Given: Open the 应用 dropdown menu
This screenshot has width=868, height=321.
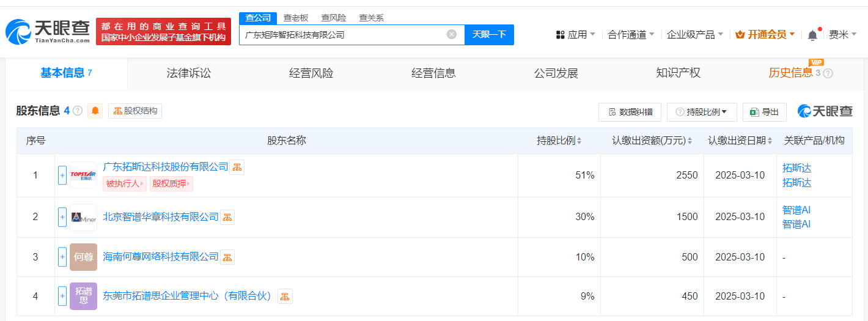Looking at the screenshot, I should [x=575, y=35].
